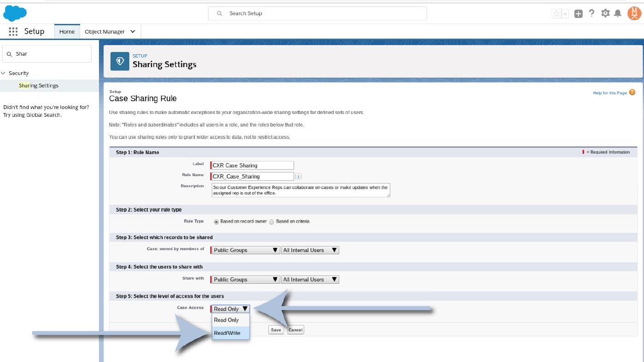Open Sharing Settings in the sidebar

point(39,86)
